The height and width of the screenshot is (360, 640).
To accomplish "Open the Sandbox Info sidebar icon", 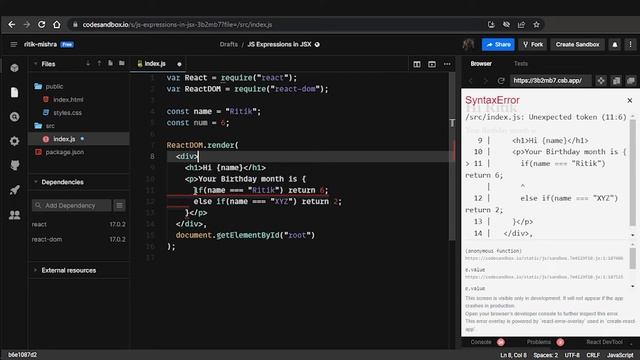I will pyautogui.click(x=15, y=68).
